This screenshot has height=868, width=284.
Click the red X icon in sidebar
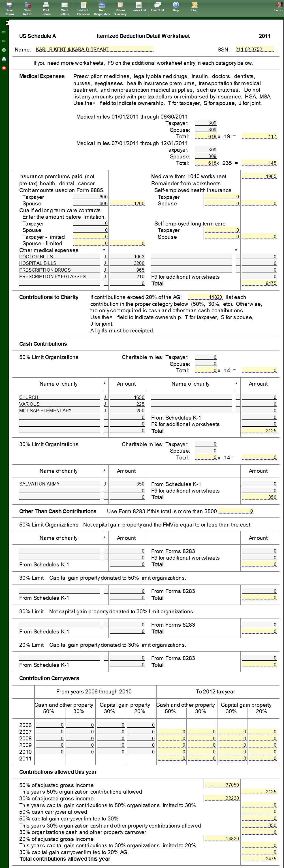[x=4, y=68]
